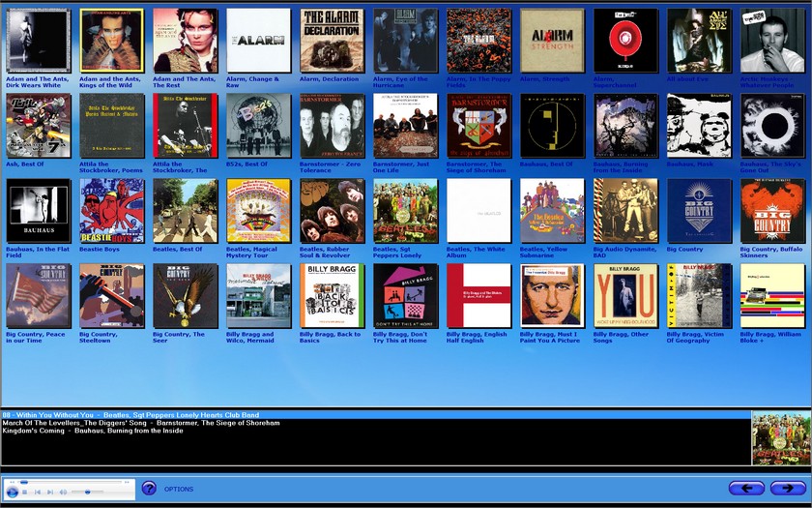Open Billy Bragg, Back to Basics album
The height and width of the screenshot is (508, 812).
332,295
